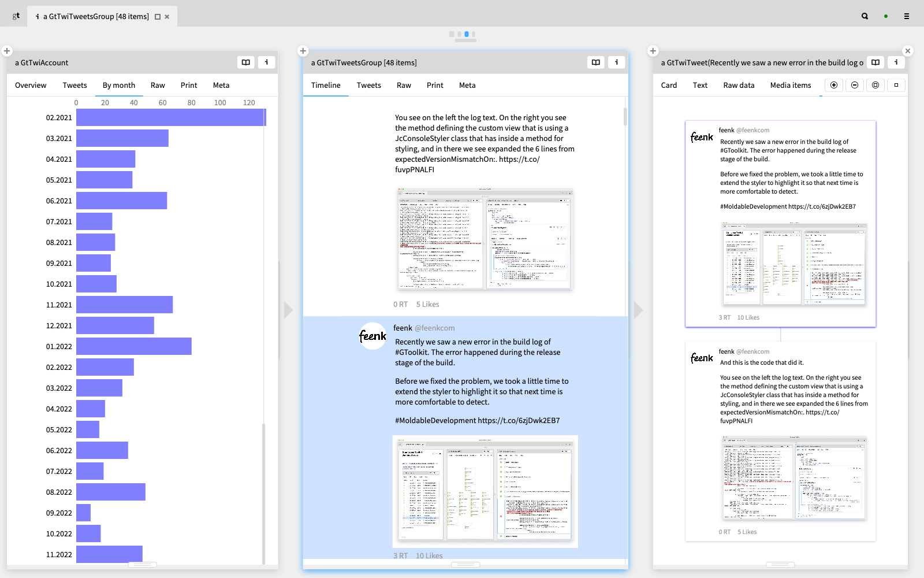924x578 pixels.
Task: Click '10 Likes' on the first right card
Action: [748, 317]
